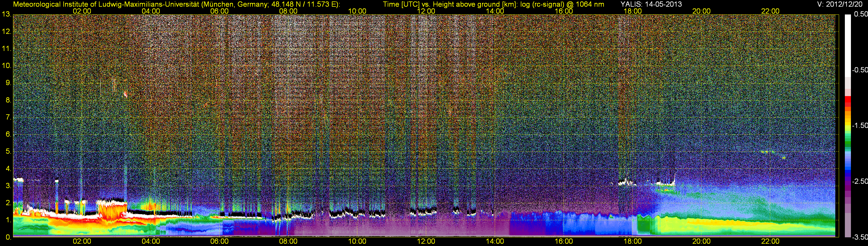Click the "9." height axis label
The image size is (868, 246).
[8, 83]
